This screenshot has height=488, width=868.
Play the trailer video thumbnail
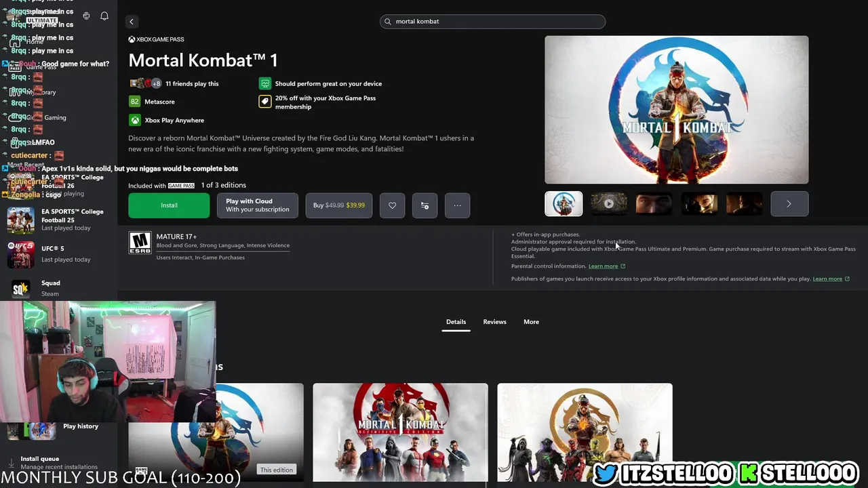point(608,204)
